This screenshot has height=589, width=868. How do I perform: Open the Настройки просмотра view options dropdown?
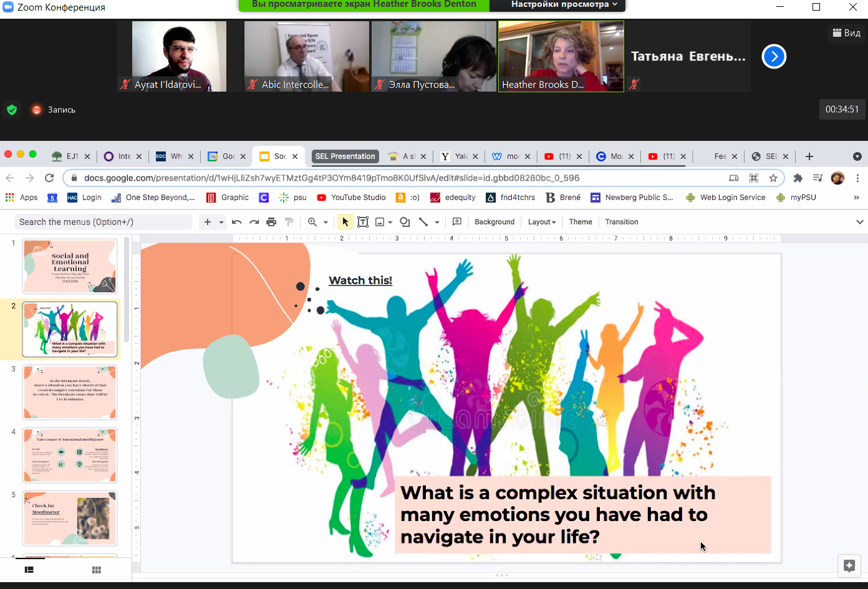(564, 5)
